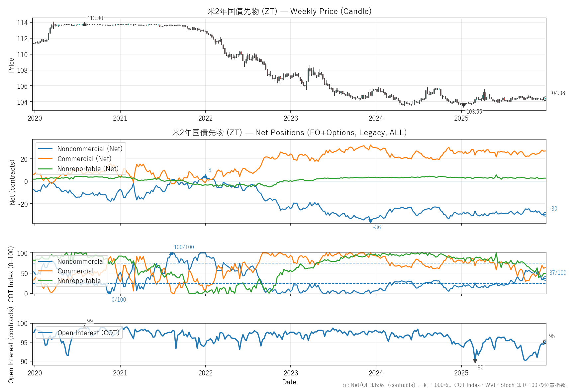
Task: Click the Open Interest (COT) legend entry
Action: pyautogui.click(x=88, y=333)
